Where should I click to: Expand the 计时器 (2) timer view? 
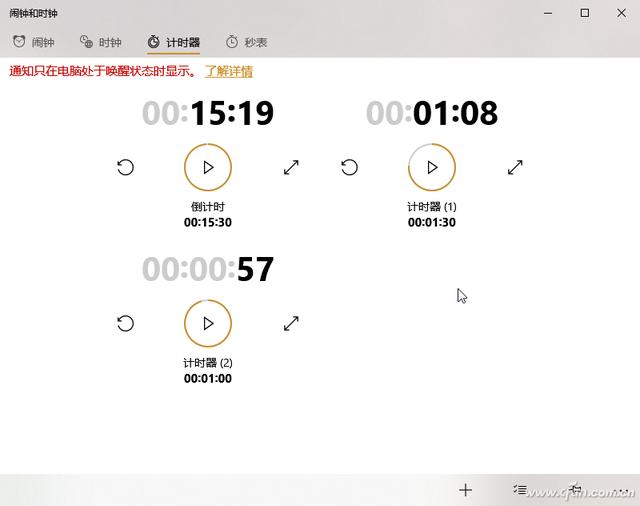pyautogui.click(x=291, y=324)
